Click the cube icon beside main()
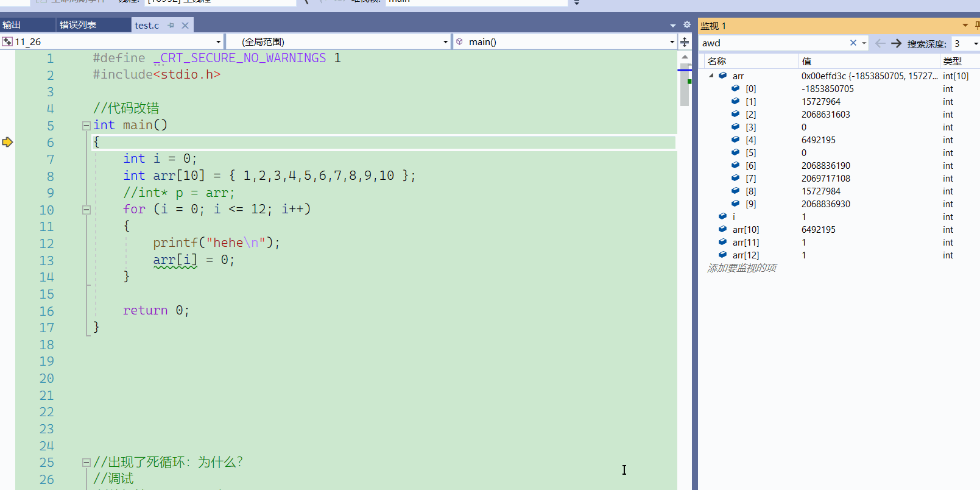 pos(460,41)
